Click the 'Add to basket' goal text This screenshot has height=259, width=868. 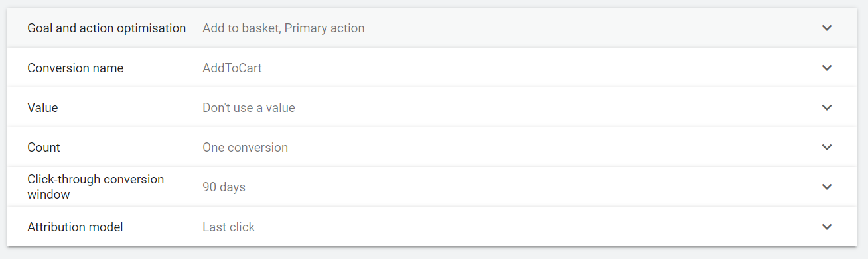tap(242, 28)
